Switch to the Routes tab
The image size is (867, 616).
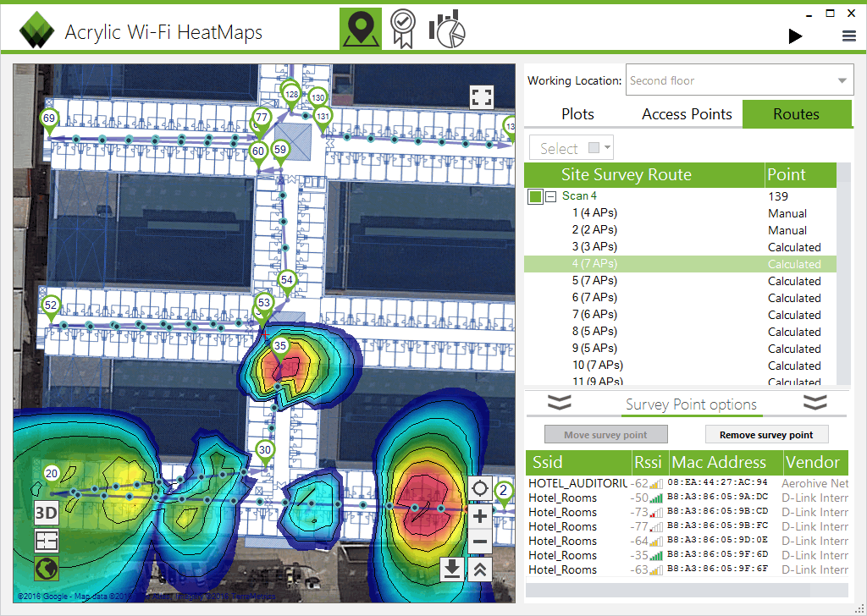point(796,114)
